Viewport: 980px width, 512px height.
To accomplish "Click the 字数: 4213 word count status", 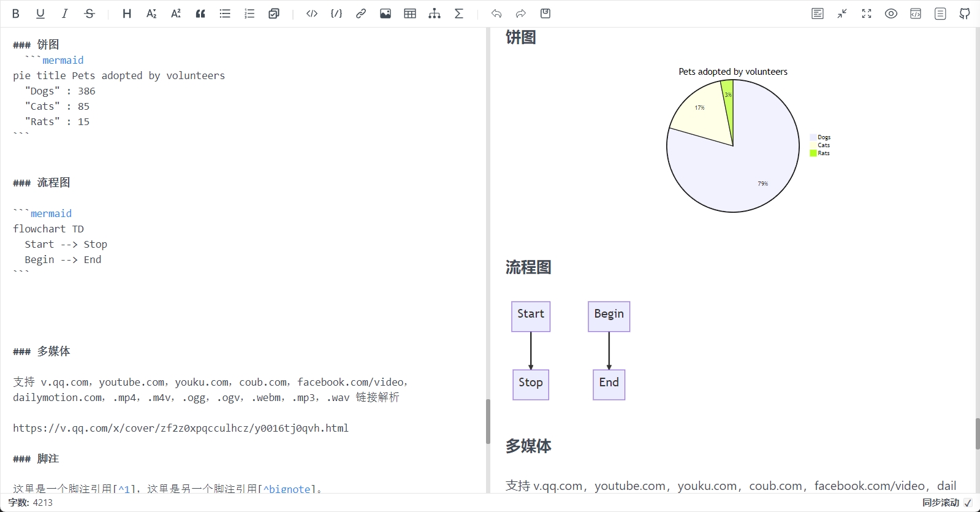I will pos(31,502).
